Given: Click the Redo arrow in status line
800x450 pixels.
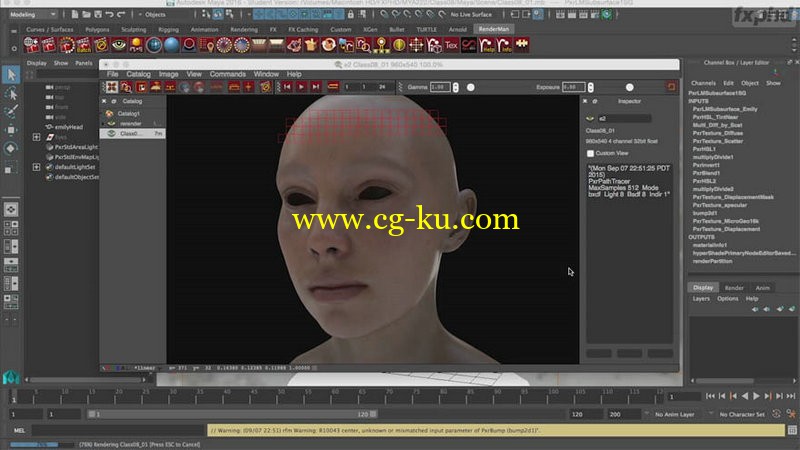Looking at the screenshot, I should (121, 14).
